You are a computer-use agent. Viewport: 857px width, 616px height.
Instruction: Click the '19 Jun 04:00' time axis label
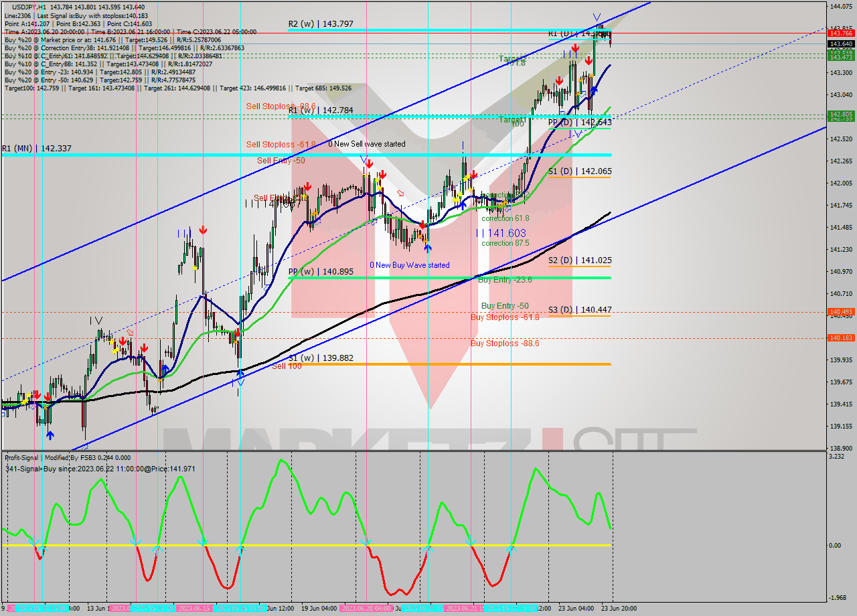pos(319,609)
